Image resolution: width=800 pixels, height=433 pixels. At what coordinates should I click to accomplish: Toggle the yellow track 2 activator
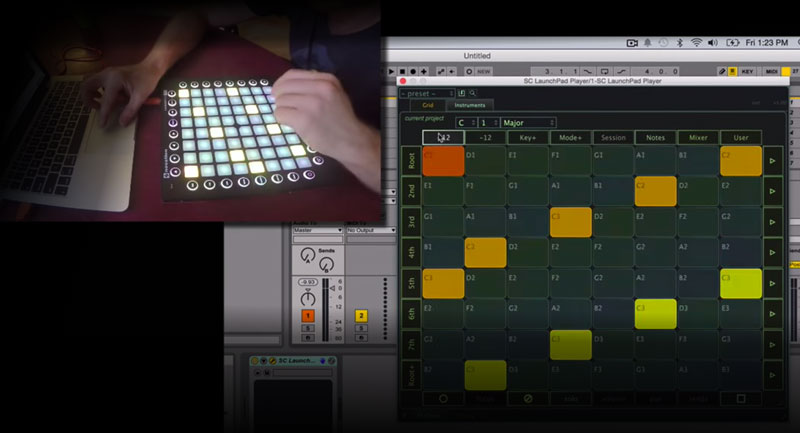tap(361, 315)
